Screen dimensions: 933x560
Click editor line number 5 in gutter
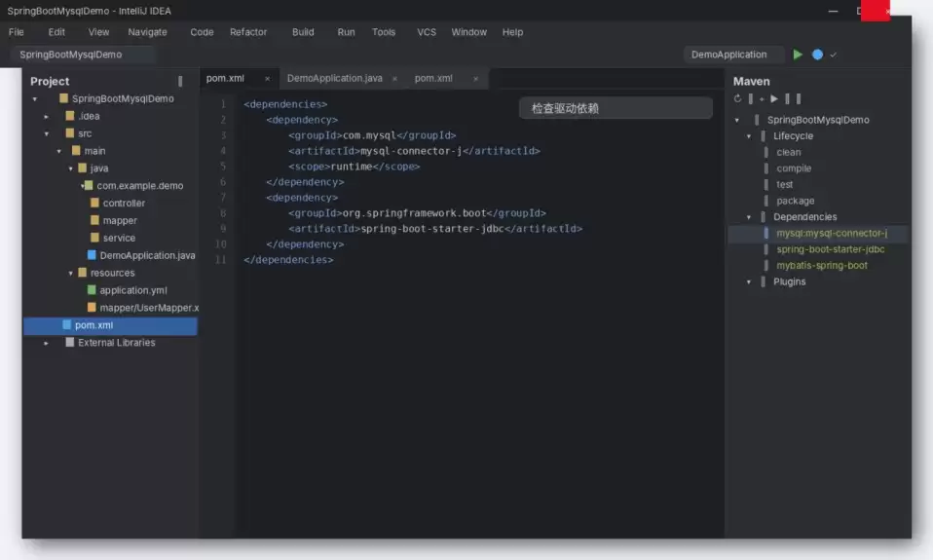tap(223, 167)
